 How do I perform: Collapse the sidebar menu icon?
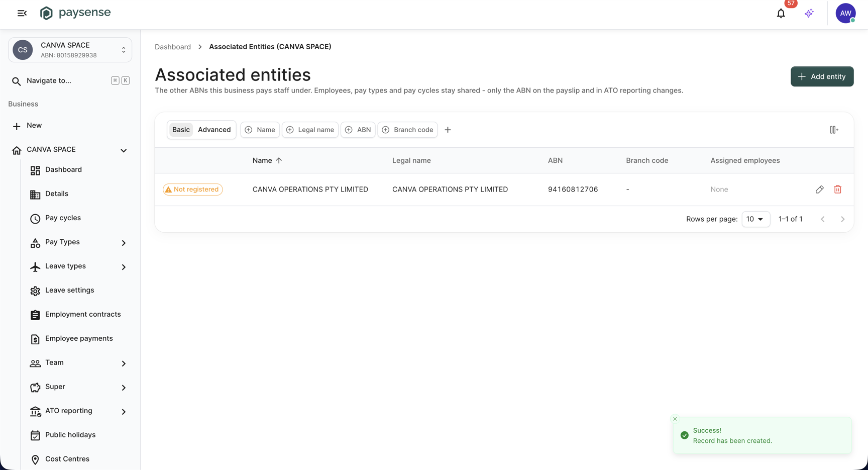(x=22, y=13)
